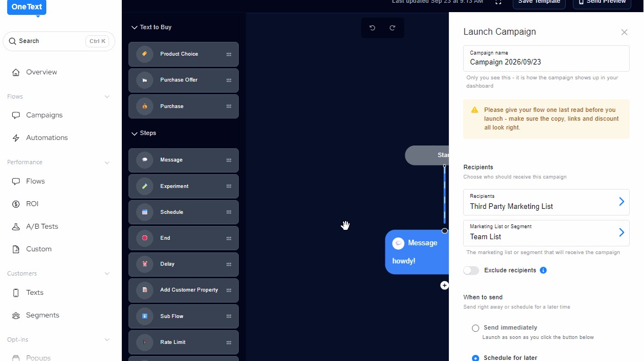Click the drag handle of Purchase Offer

click(x=229, y=80)
